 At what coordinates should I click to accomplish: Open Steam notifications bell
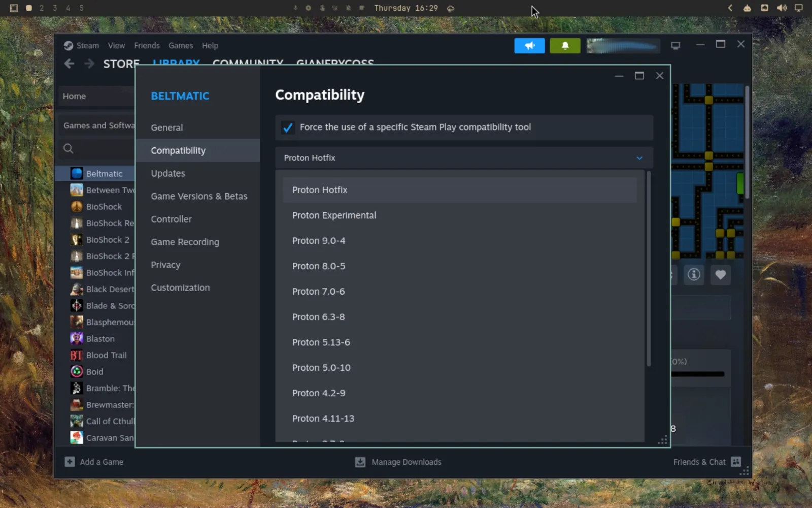coord(565,46)
